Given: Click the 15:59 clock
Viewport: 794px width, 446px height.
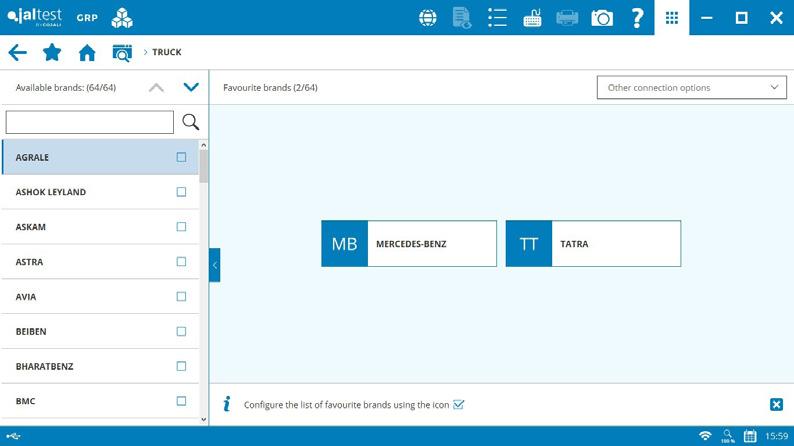Looking at the screenshot, I should tap(776, 436).
